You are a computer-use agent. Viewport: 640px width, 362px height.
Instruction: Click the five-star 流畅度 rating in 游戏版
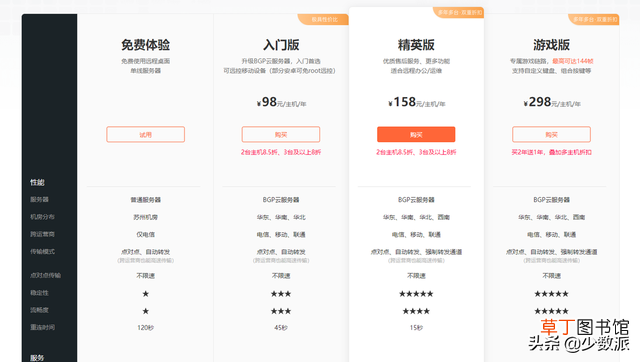point(551,311)
